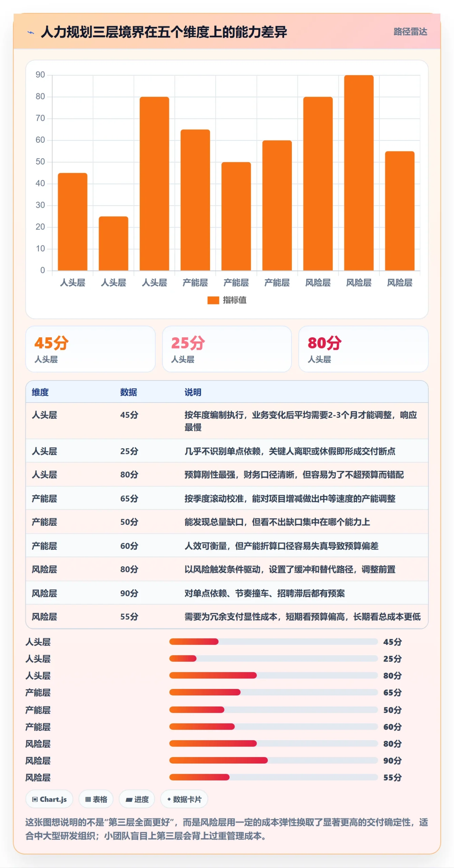Viewport: 454px width, 868px height.
Task: Click the 45分 progress bar
Action: [x=274, y=642]
